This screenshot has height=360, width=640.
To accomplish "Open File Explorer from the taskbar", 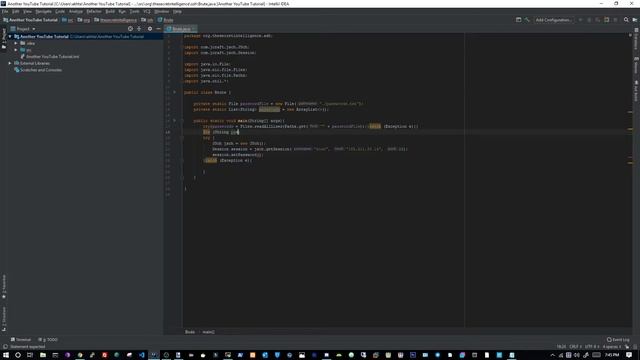I will [43, 355].
